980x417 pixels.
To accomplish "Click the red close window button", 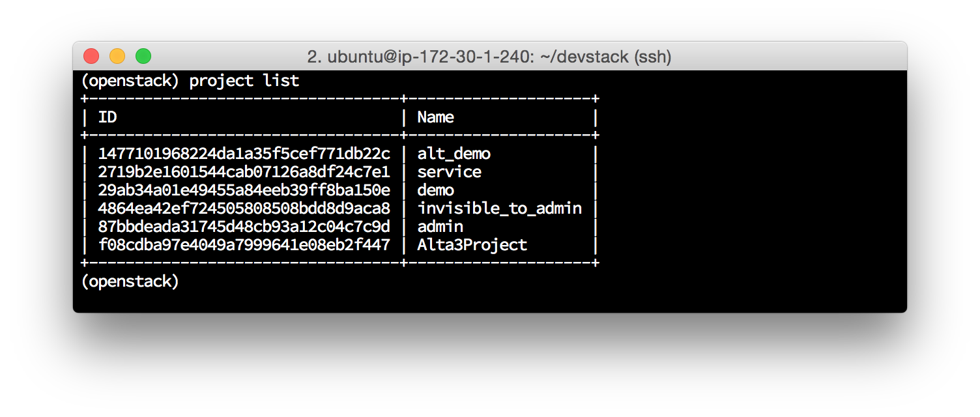I will pyautogui.click(x=91, y=57).
